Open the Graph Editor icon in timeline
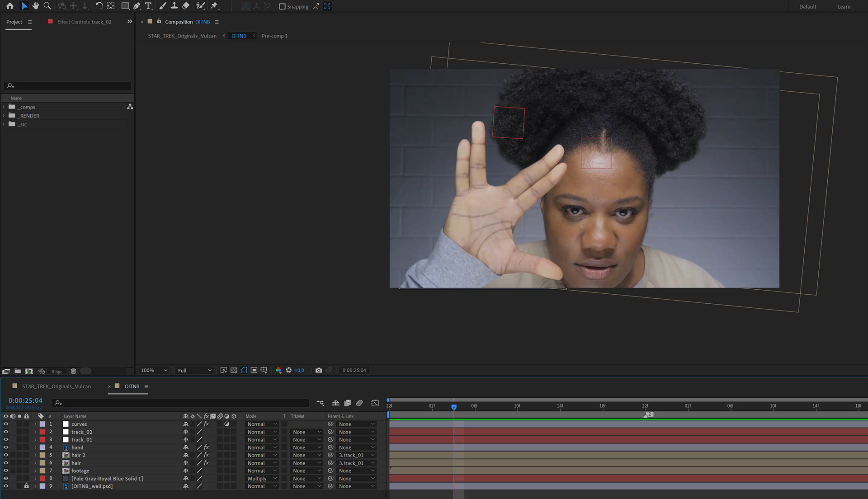Viewport: 868px width, 499px height. 375,403
